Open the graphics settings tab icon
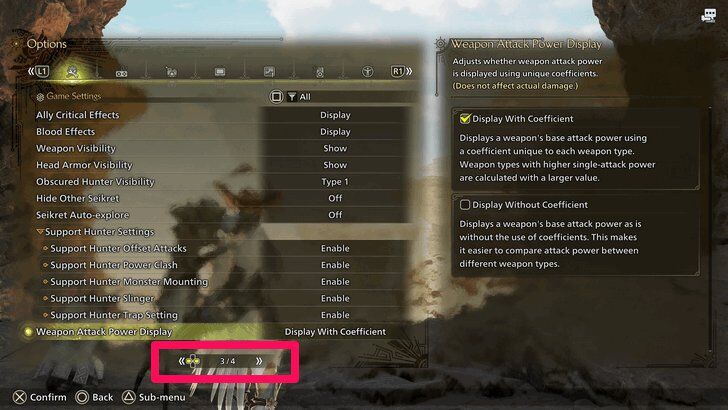Screen dimensions: 728x410 tap(269, 72)
